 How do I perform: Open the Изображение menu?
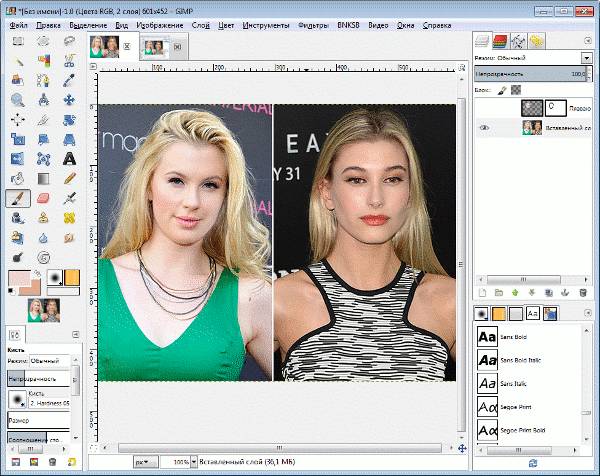tap(160, 25)
